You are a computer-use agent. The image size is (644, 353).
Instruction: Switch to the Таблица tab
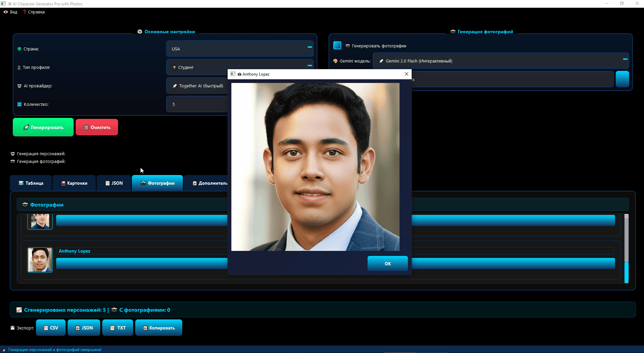pos(31,183)
